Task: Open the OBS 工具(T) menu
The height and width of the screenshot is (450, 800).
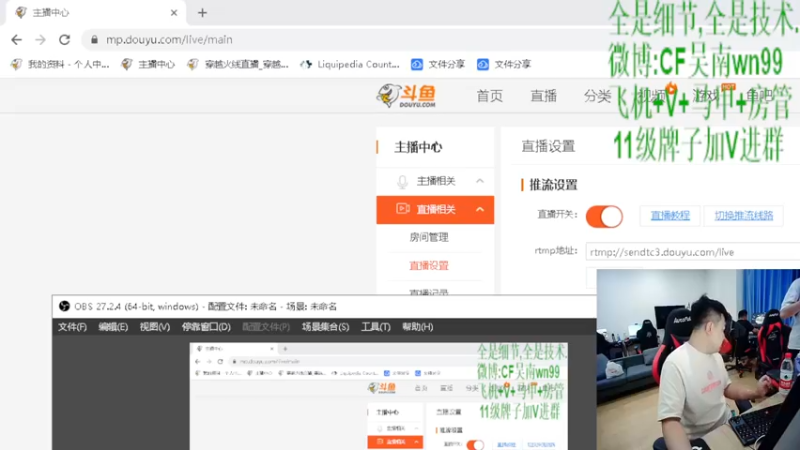Action: tap(376, 327)
